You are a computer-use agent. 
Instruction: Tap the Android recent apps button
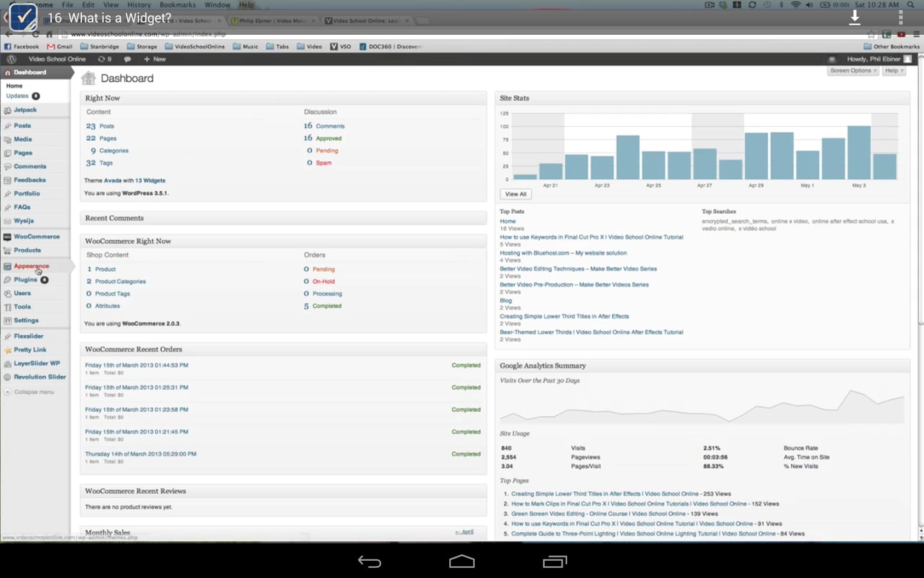click(554, 561)
